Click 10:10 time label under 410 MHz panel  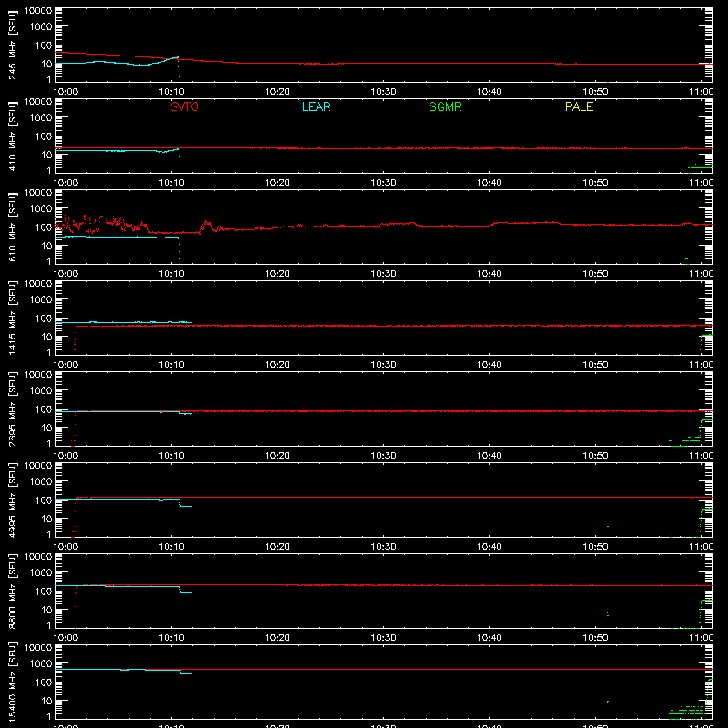172,183
